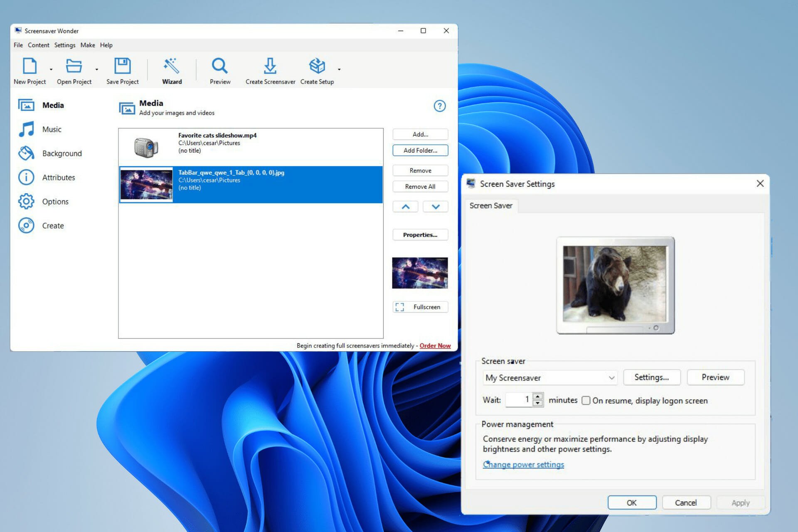The height and width of the screenshot is (532, 798).
Task: Open the Settings menu in menu bar
Action: tap(64, 44)
